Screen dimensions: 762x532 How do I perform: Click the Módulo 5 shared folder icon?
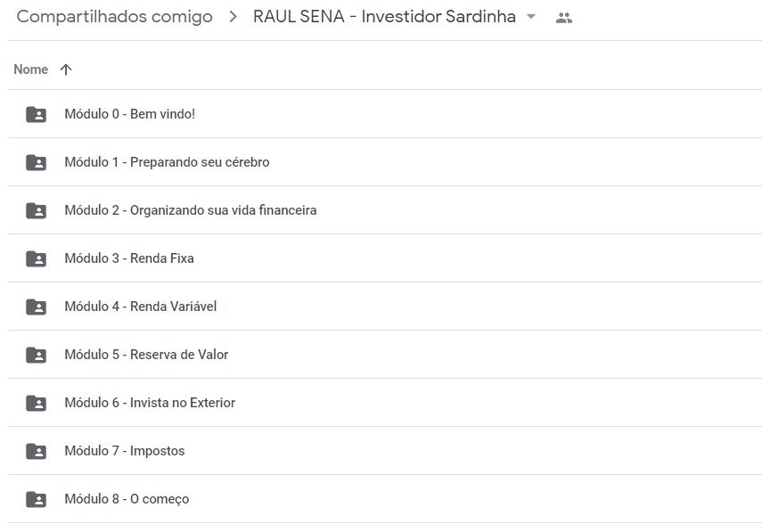click(x=36, y=355)
